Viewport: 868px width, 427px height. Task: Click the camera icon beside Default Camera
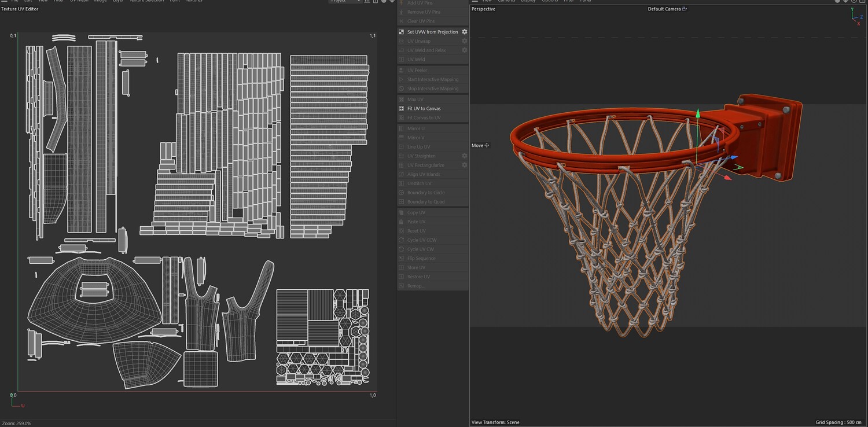[x=685, y=9]
